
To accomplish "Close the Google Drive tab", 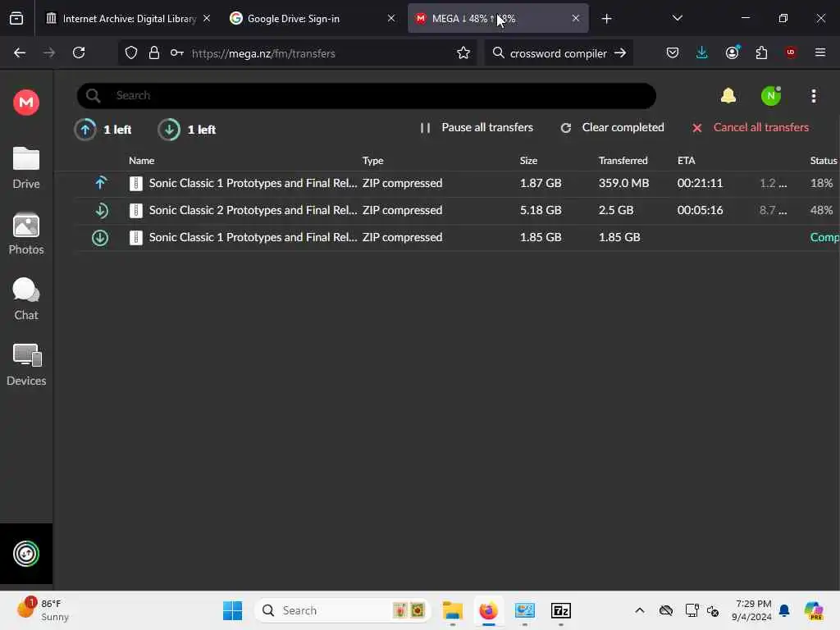I will pyautogui.click(x=391, y=18).
